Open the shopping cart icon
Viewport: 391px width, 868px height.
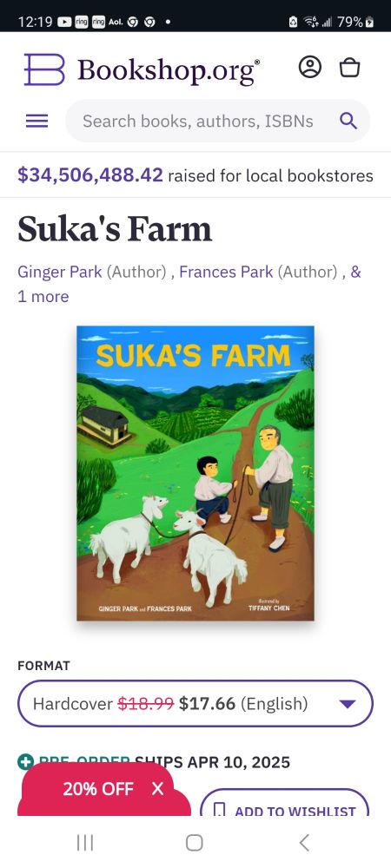tap(349, 68)
